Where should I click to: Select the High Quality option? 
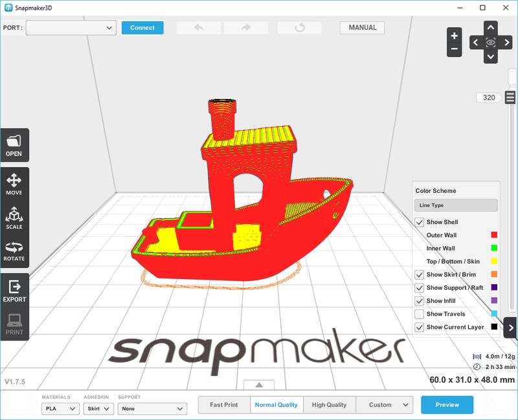click(x=329, y=405)
